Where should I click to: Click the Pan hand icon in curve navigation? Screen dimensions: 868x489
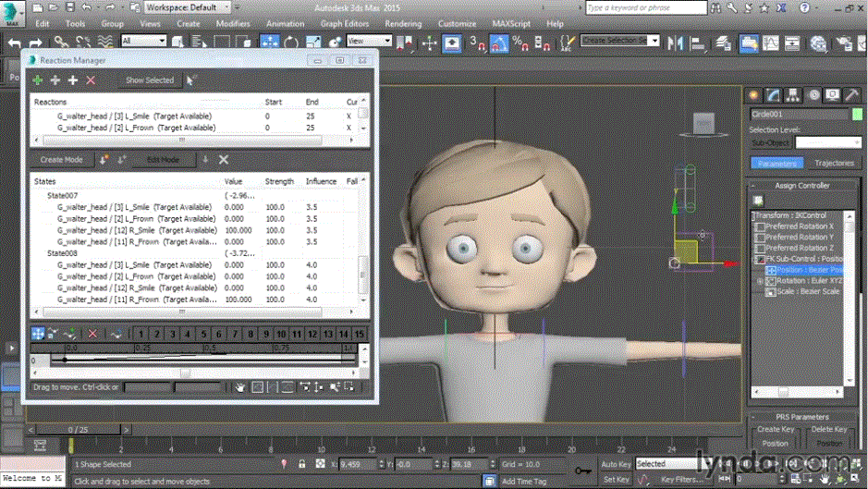coord(239,387)
